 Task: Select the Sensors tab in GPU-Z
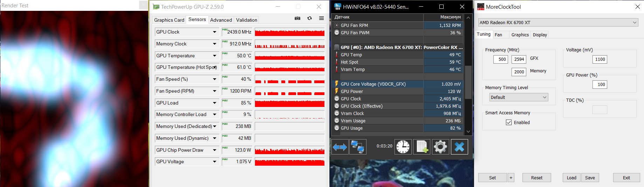(x=197, y=19)
